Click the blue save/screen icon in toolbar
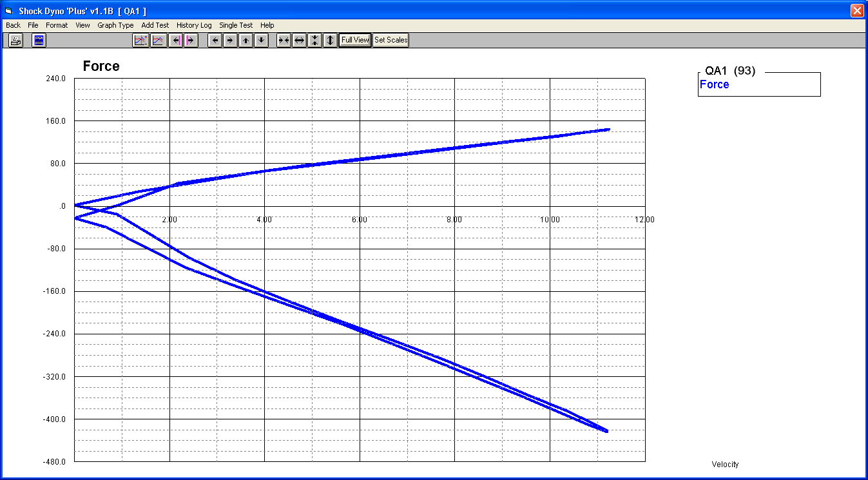 tap(39, 40)
